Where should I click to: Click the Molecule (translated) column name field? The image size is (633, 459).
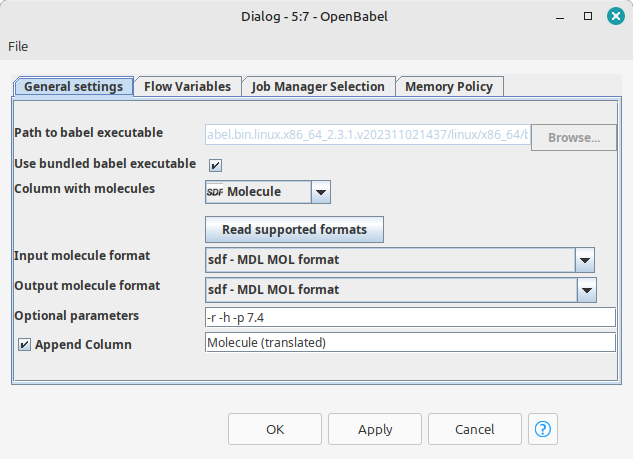(x=410, y=342)
